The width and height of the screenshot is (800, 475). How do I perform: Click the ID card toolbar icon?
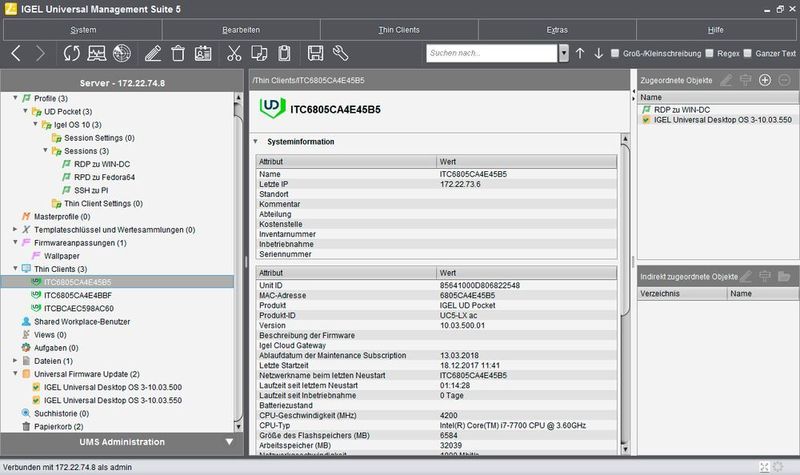tap(203, 53)
